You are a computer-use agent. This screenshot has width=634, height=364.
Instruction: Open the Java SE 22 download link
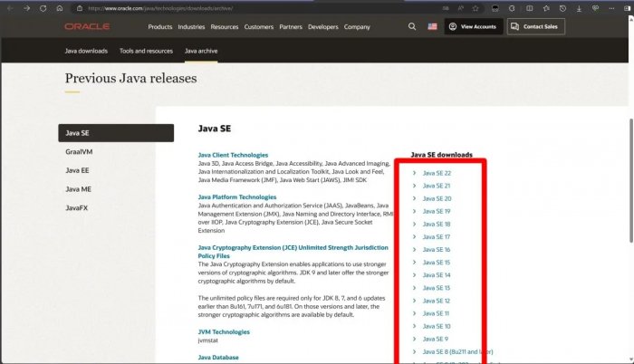pyautogui.click(x=437, y=173)
